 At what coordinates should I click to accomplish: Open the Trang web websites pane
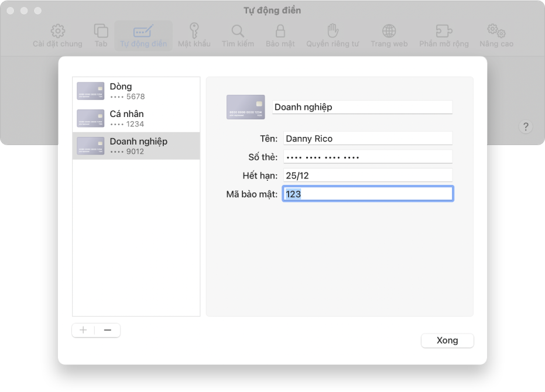coord(389,36)
